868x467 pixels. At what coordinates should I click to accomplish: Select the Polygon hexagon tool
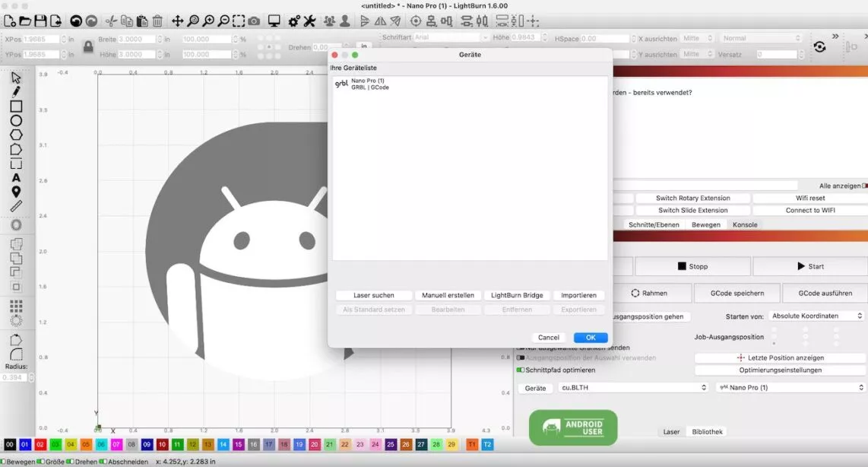tap(16, 135)
